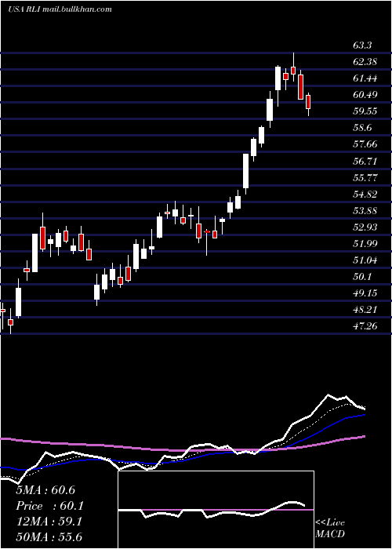The height and width of the screenshot is (549, 392).
Task: Click the 60.49 price axis label
Action: point(365,95)
